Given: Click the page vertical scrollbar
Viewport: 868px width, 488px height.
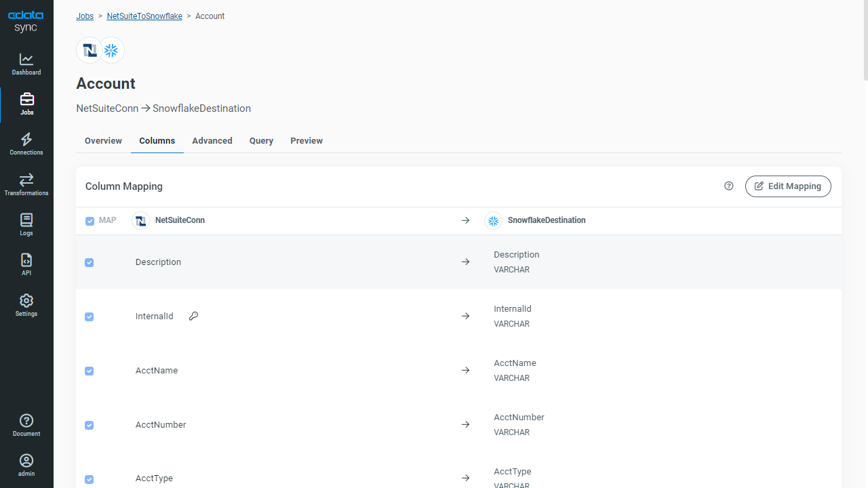Looking at the screenshot, I should 865,41.
